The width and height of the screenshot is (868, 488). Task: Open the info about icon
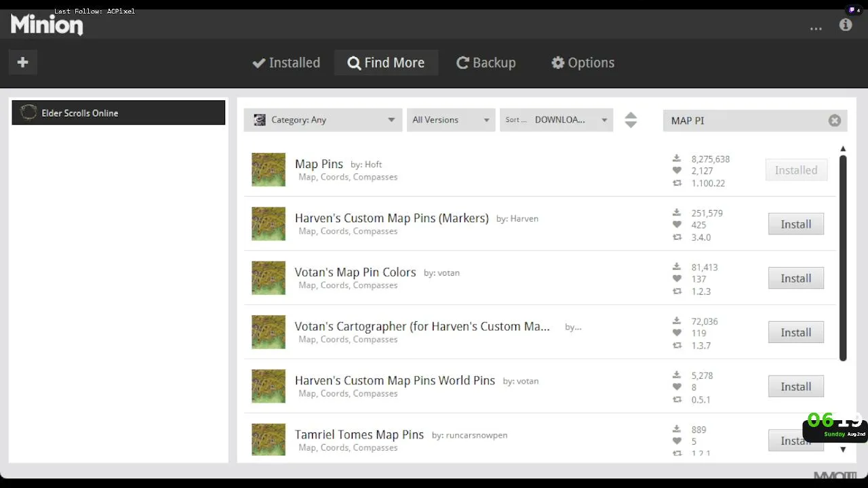coord(846,25)
